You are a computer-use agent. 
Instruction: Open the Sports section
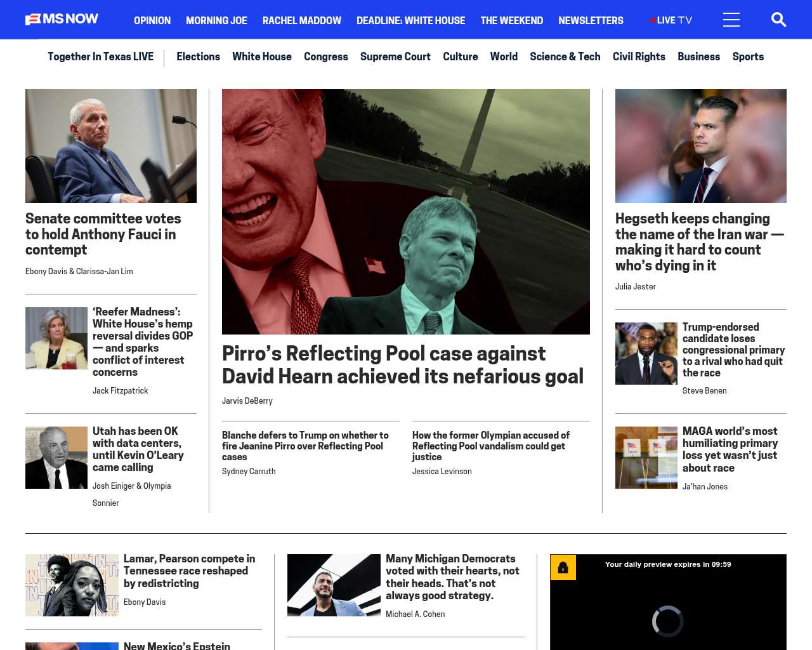[x=748, y=56]
